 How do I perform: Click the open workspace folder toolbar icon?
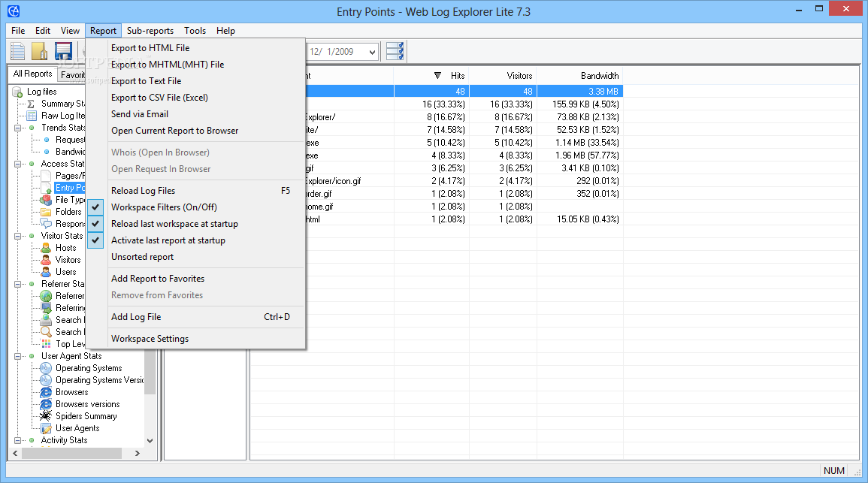pyautogui.click(x=40, y=51)
